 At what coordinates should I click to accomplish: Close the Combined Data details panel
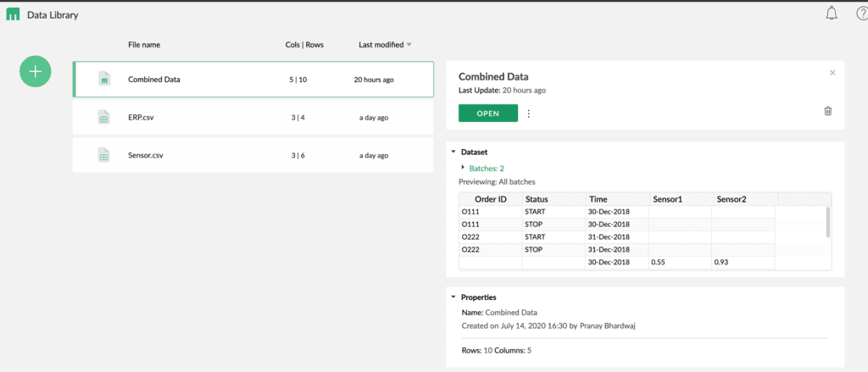point(832,73)
